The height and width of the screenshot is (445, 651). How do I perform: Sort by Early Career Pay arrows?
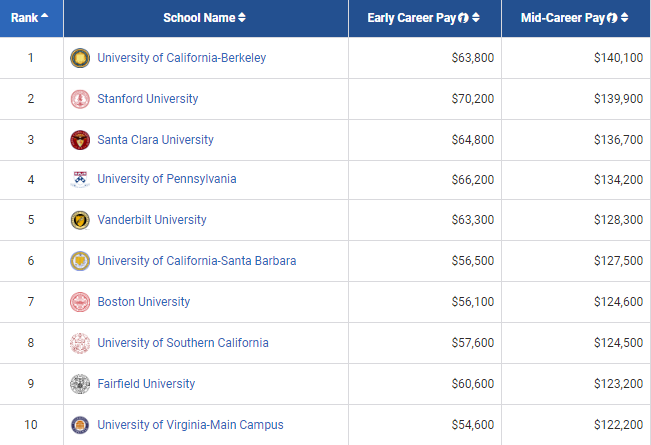click(476, 18)
